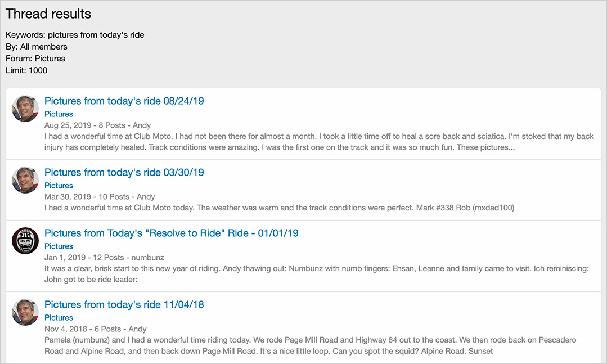Click the snippet about riding Page Mill Road
Image resolution: width=607 pixels, height=364 pixels.
pos(310,346)
